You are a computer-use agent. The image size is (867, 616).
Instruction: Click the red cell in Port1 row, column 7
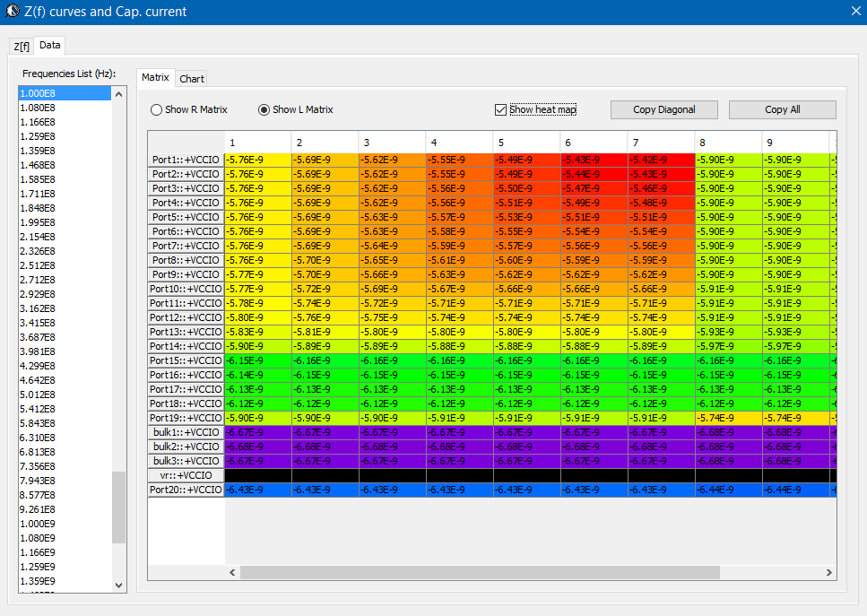click(661, 160)
